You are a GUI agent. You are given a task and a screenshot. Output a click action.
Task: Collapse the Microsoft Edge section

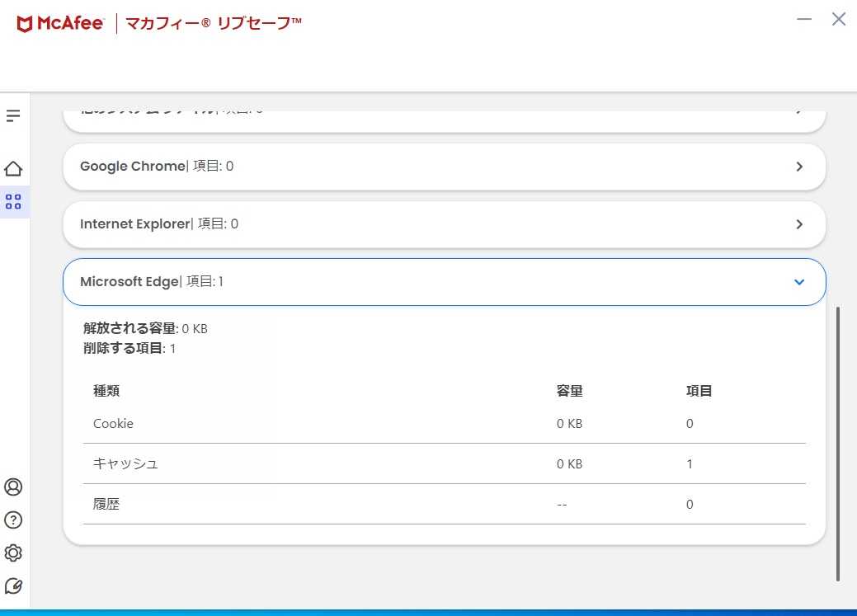798,282
